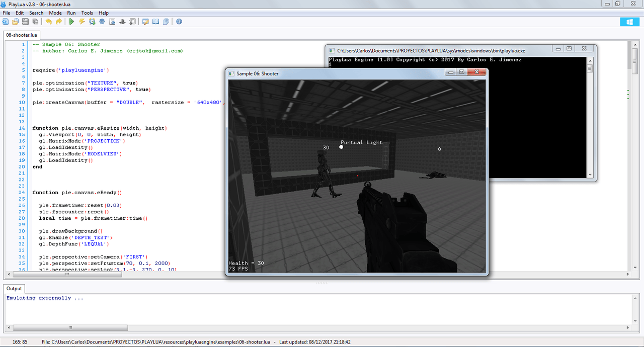Image resolution: width=644 pixels, height=347 pixels.
Task: Click the require('playluaengine') code line
Action: (x=71, y=70)
